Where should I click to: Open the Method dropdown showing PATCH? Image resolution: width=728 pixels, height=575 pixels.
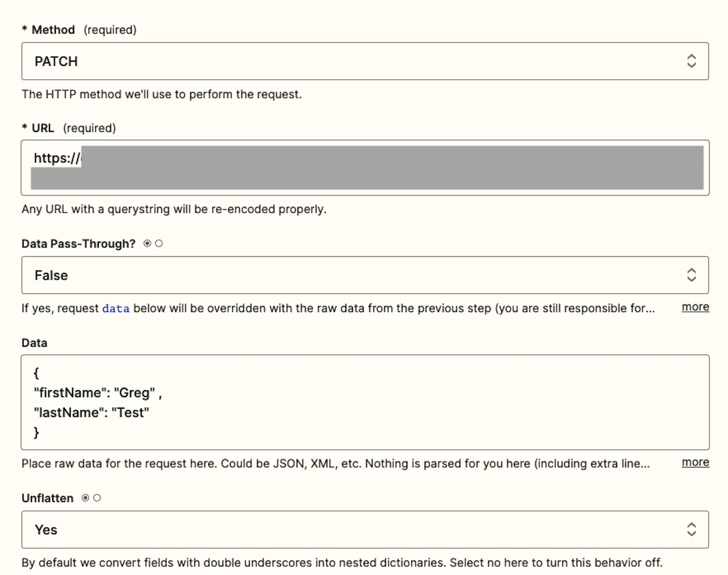[342, 61]
